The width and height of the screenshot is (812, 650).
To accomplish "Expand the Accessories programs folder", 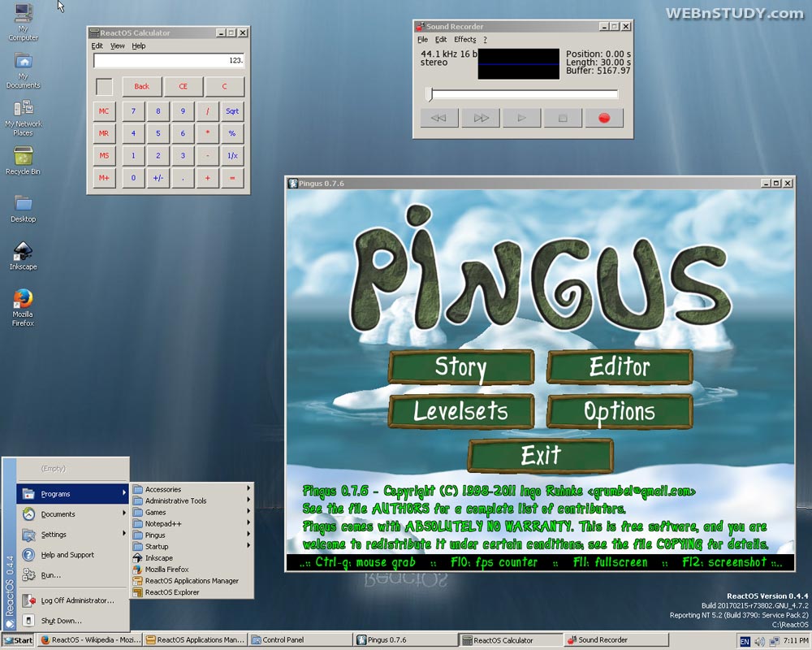I will pos(192,489).
